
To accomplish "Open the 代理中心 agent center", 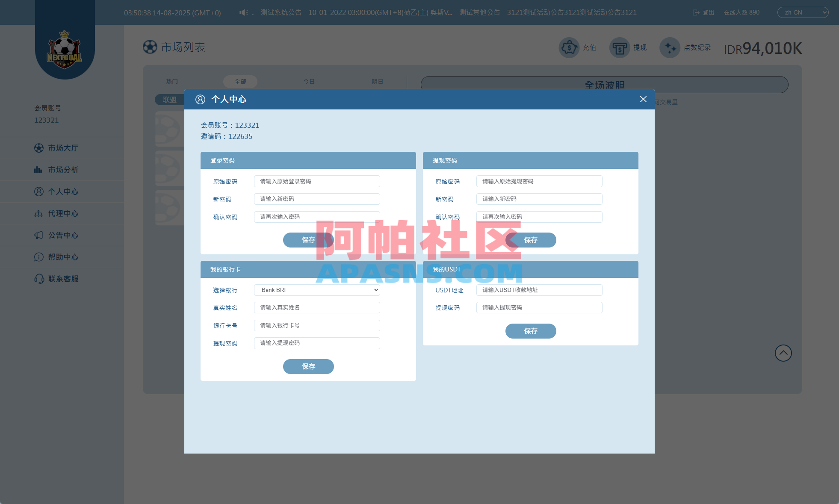I will click(x=62, y=213).
